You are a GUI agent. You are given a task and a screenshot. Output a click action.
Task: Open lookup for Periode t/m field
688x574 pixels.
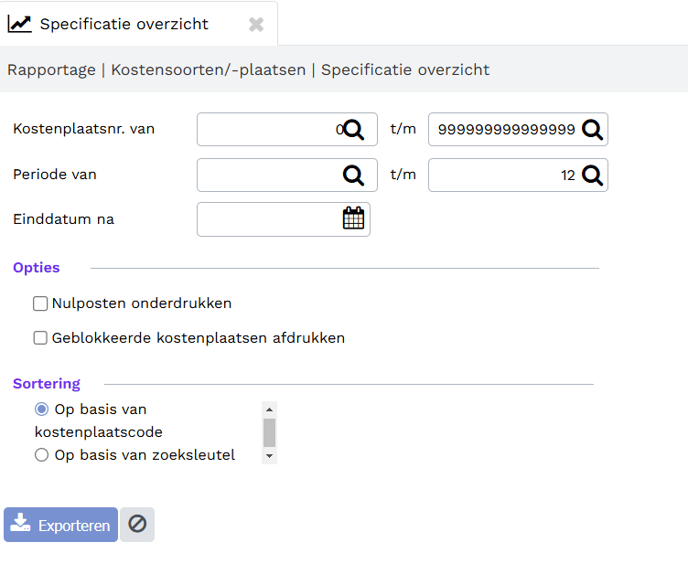[x=592, y=175]
